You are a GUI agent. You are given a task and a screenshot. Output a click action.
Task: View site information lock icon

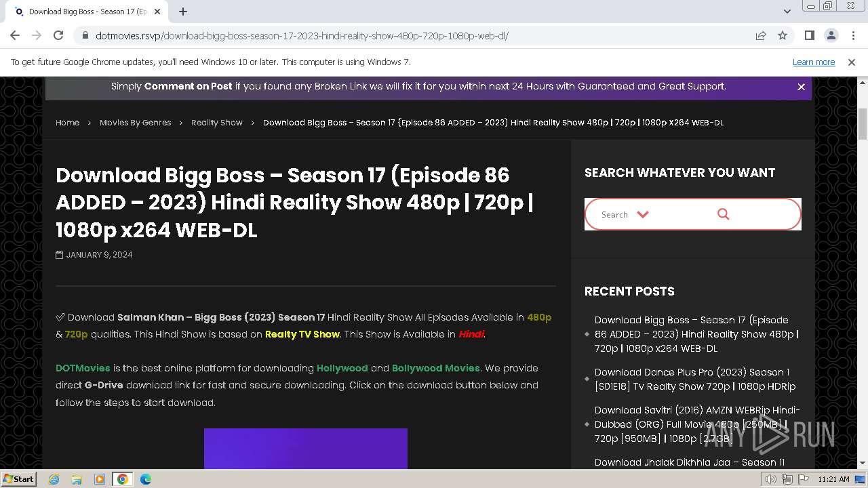click(85, 36)
